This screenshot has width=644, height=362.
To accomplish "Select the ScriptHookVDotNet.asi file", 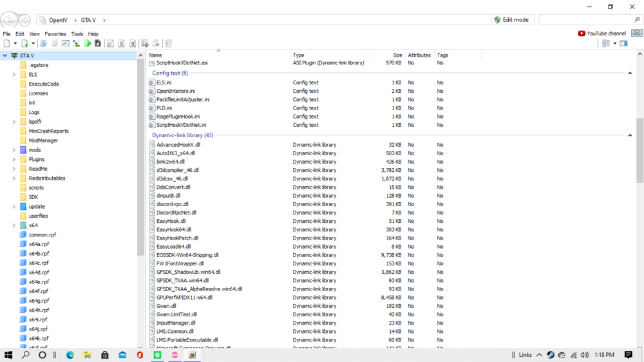I will 182,63.
